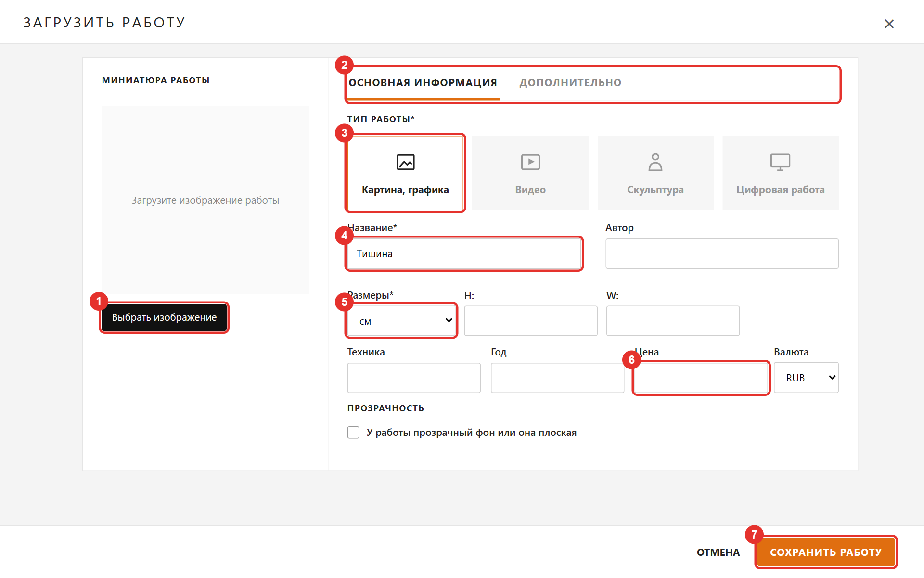924x578 pixels.
Task: Click the label У работы прозрачный фон или она плоская
Action: pos(472,433)
